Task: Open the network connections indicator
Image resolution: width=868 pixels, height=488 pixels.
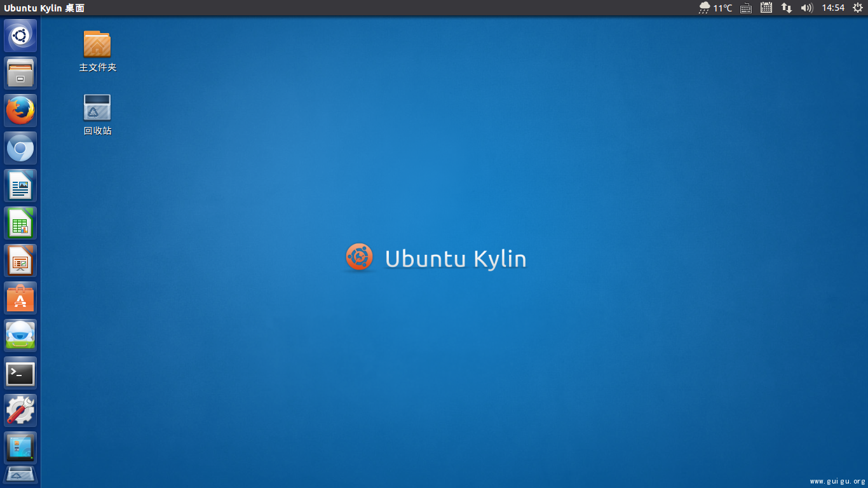Action: point(787,8)
